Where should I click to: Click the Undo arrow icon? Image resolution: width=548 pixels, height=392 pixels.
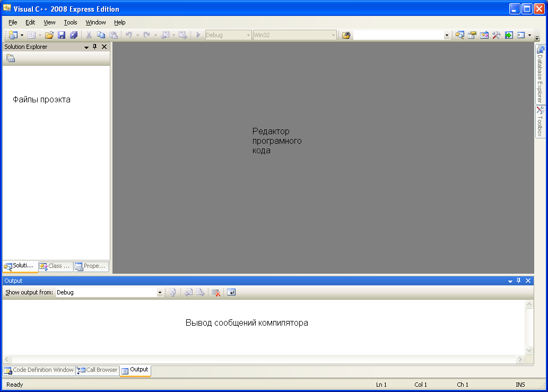(129, 35)
